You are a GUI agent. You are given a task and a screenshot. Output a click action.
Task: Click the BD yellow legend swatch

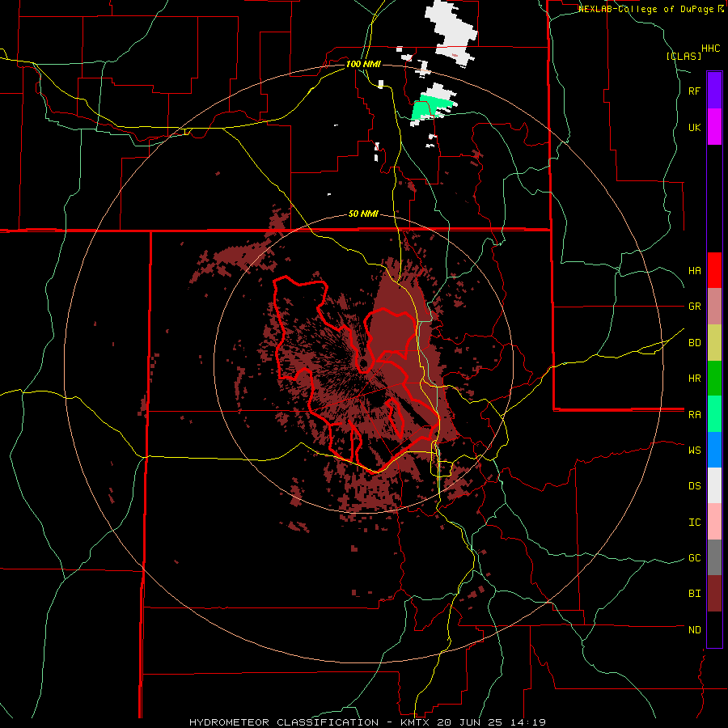pos(714,343)
